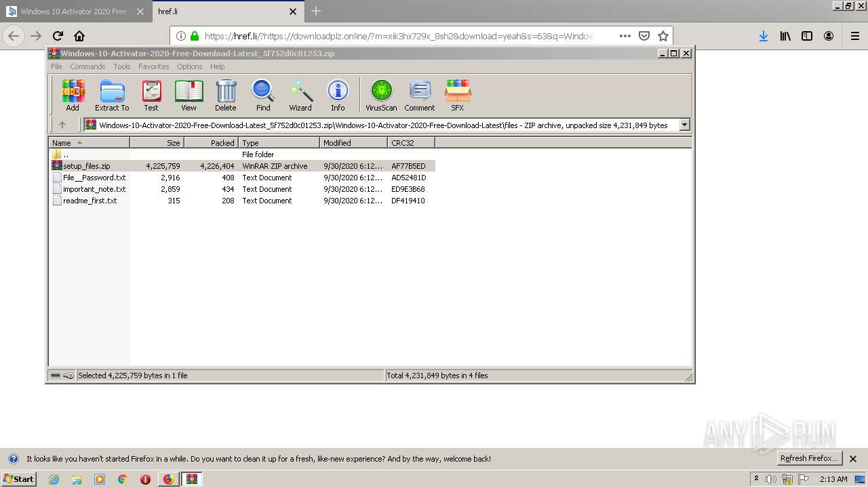Open the Find magnifier tool
Image resolution: width=868 pixels, height=488 pixels.
(x=263, y=96)
